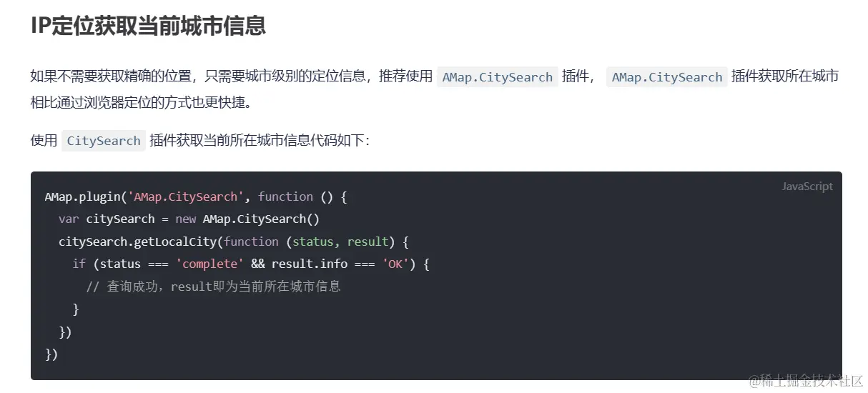This screenshot has width=868, height=393.
Task: Click getLocalCity method name in code
Action: [x=175, y=242]
